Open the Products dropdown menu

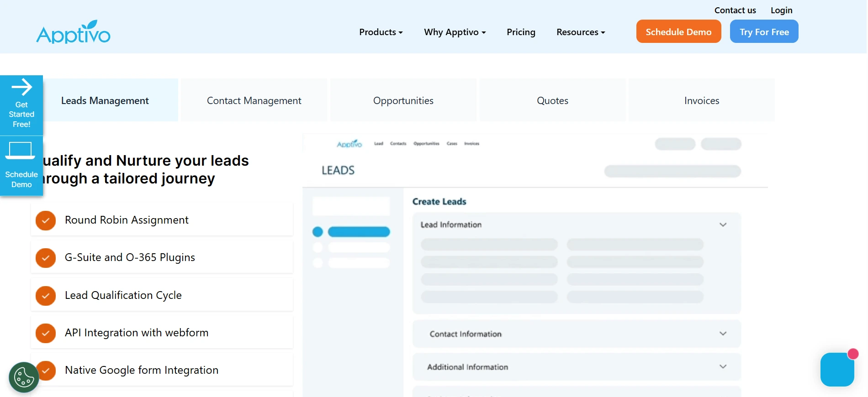pyautogui.click(x=381, y=32)
